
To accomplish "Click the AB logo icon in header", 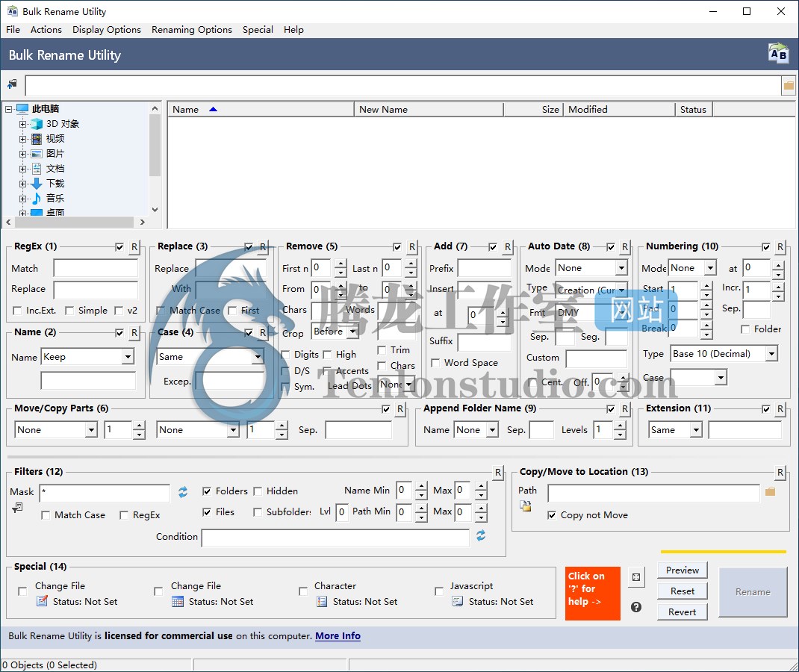I will [778, 54].
